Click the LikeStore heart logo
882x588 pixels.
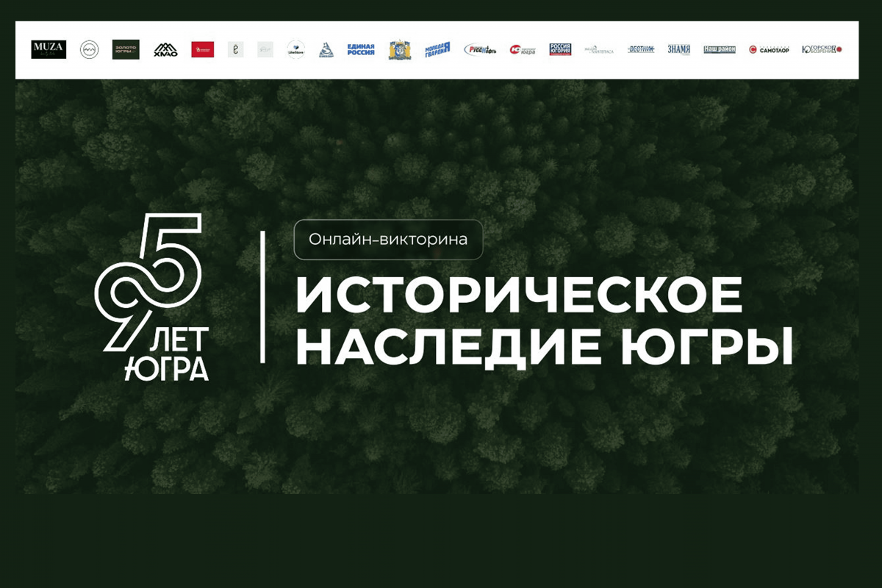coord(294,50)
